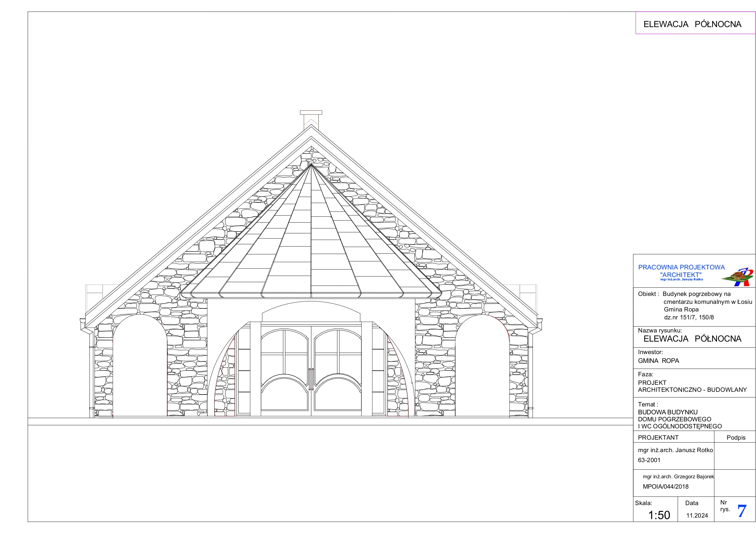The image size is (756, 534).
Task: Select the ELEWACJA PÓŁNOCNA title box at top
Action: click(695, 23)
